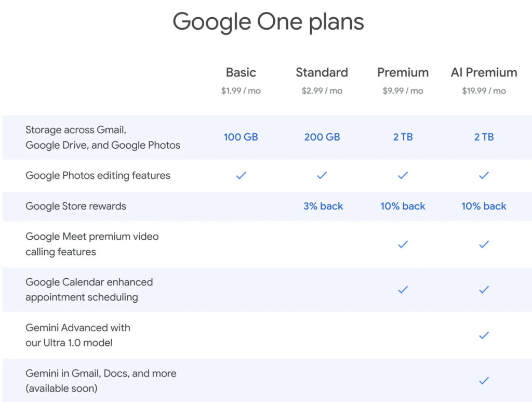Click the Basic plan checkmark for Photos editing
Image resolution: width=532 pixels, height=402 pixels.
click(x=241, y=176)
